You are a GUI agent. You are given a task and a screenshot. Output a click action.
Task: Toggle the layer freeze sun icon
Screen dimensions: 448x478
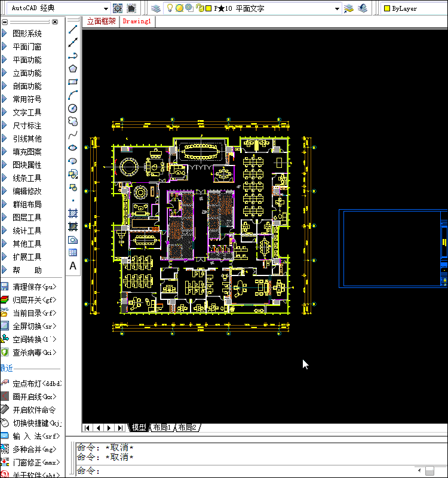coord(179,8)
